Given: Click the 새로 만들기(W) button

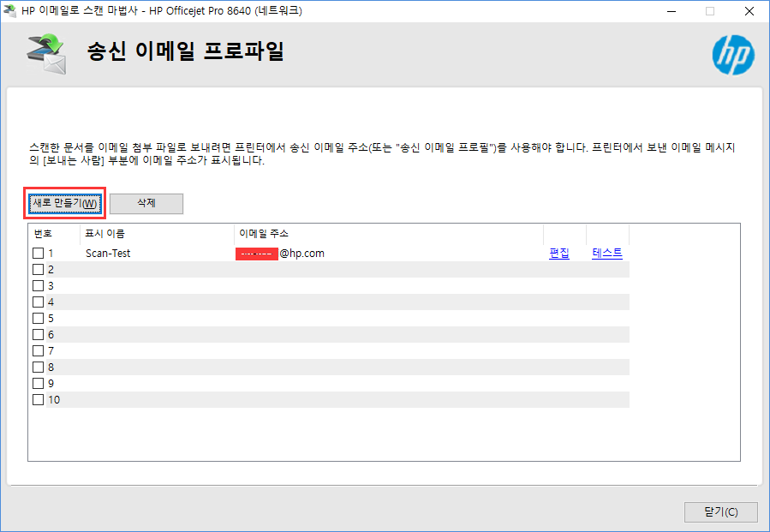Looking at the screenshot, I should pyautogui.click(x=65, y=203).
